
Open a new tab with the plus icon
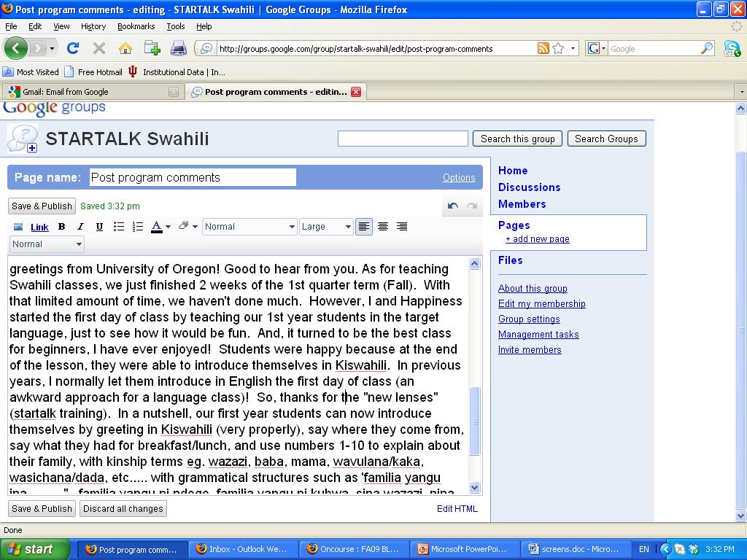(x=152, y=48)
